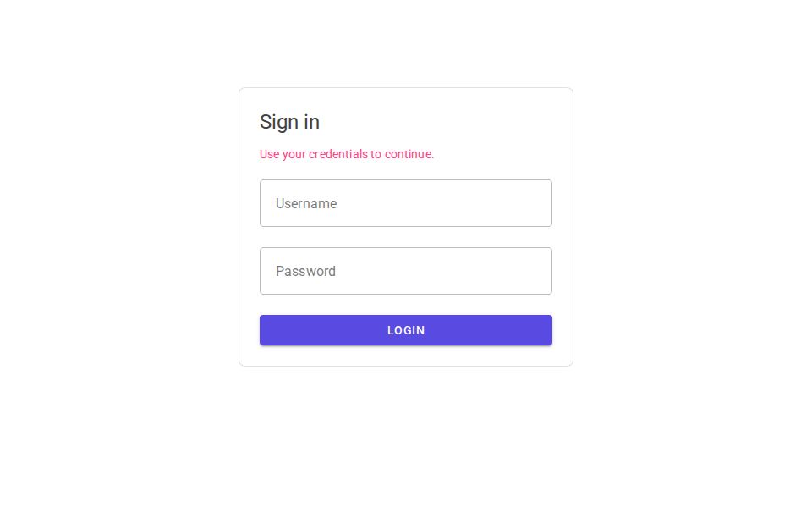Click the word 'Sign' in the heading
812x508 pixels.
(x=275, y=122)
